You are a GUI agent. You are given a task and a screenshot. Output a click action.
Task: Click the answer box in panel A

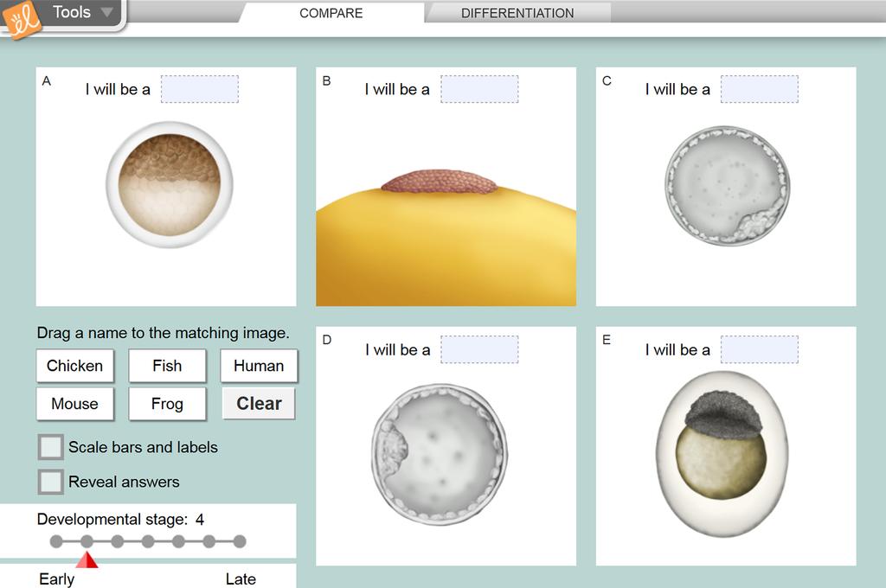coord(200,89)
